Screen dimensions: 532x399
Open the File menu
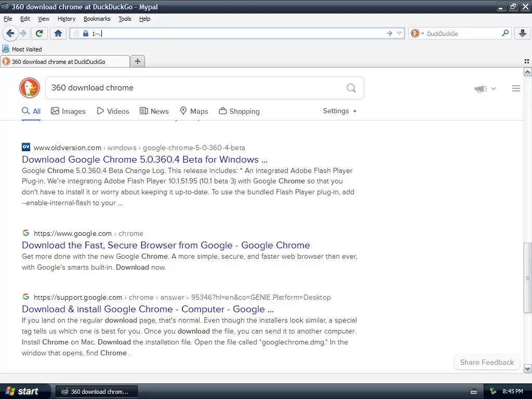(8, 19)
